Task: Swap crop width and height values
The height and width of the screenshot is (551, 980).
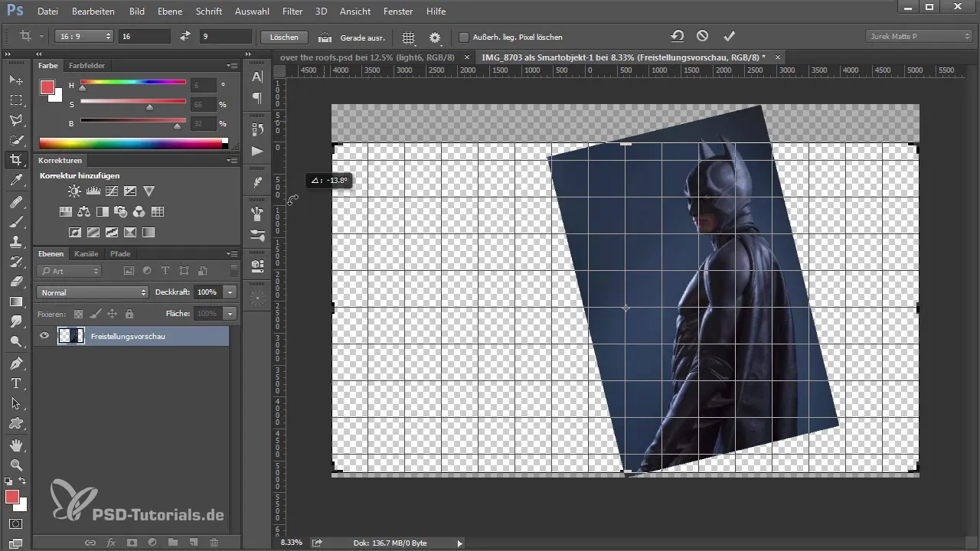Action: coord(185,36)
